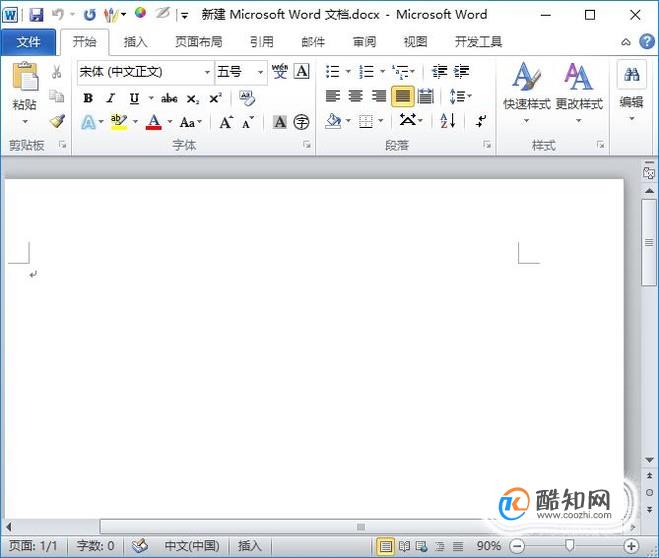Click the Enclose Characters icon

(x=301, y=122)
